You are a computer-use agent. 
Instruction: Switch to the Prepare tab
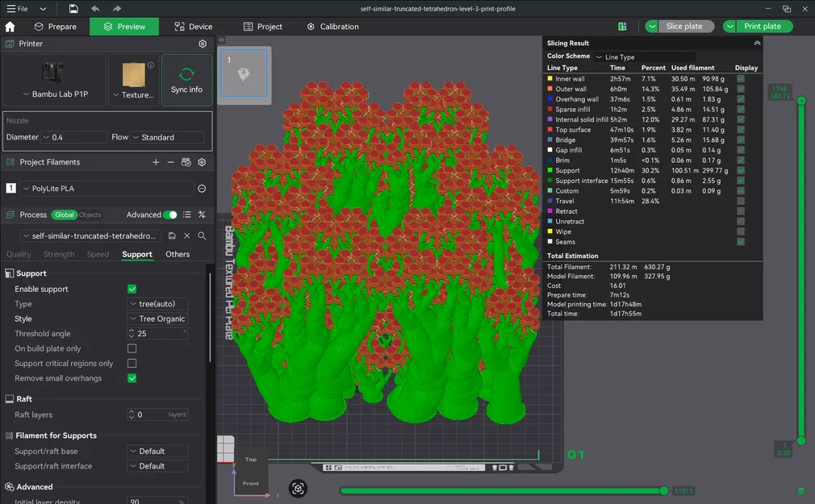coord(56,27)
